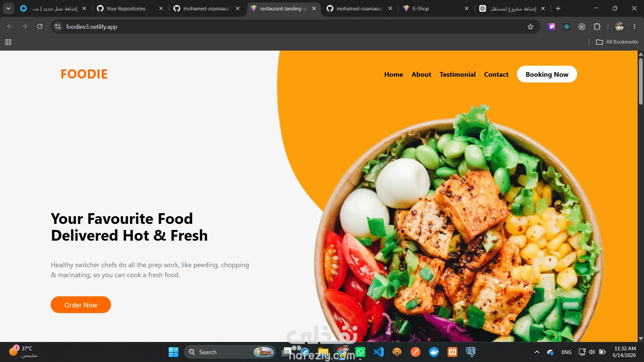The image size is (644, 362).
Task: Open the volume control in system tray
Action: (592, 352)
